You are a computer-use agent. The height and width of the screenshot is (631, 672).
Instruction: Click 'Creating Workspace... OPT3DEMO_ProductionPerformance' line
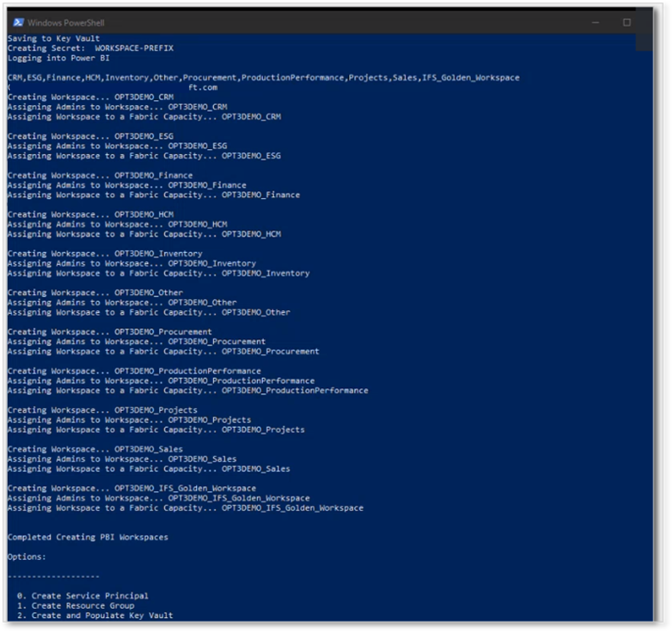coord(134,371)
